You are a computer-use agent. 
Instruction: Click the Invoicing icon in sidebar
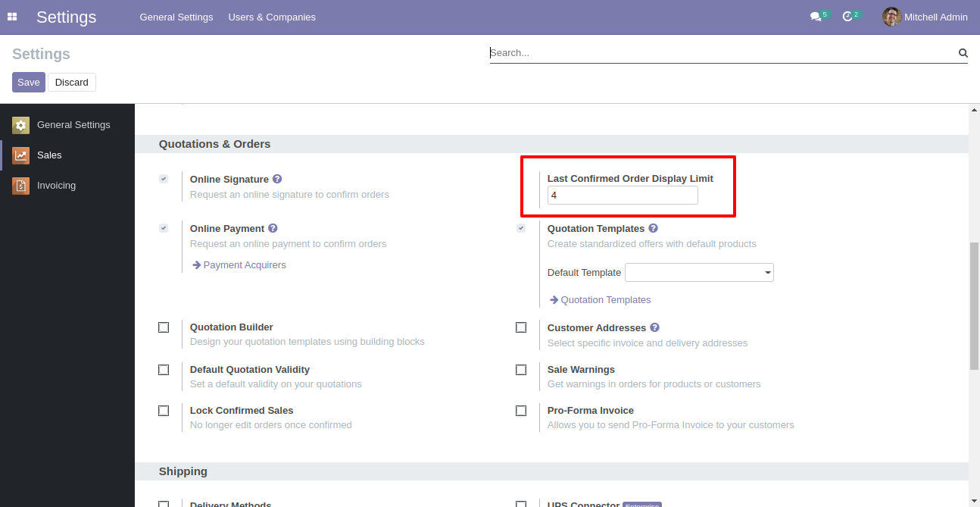pos(20,186)
